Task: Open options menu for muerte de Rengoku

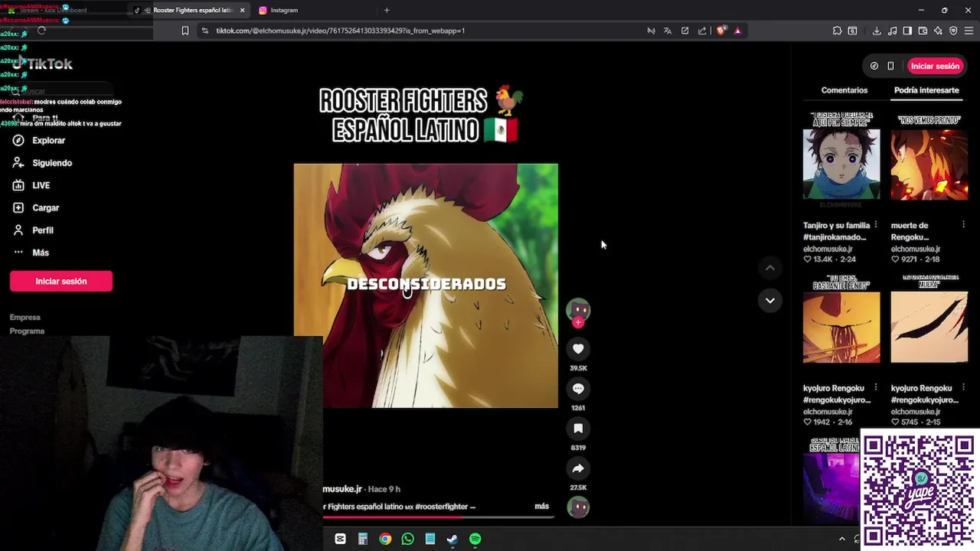Action: [963, 225]
